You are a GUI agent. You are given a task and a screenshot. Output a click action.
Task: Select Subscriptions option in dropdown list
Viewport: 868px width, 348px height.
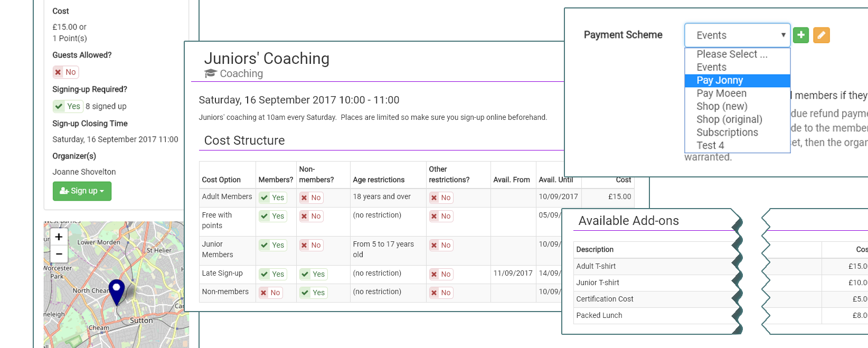[727, 133]
